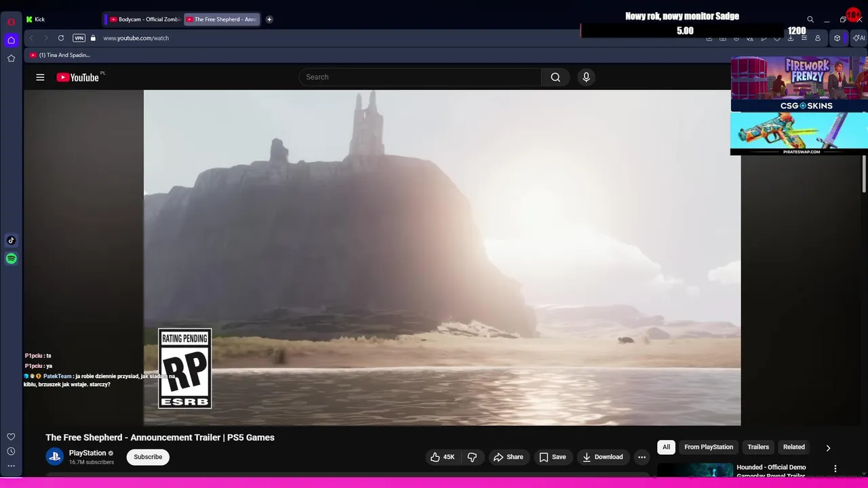Viewport: 868px width, 488px height.
Task: Open Hounded video options menu
Action: pyautogui.click(x=835, y=469)
